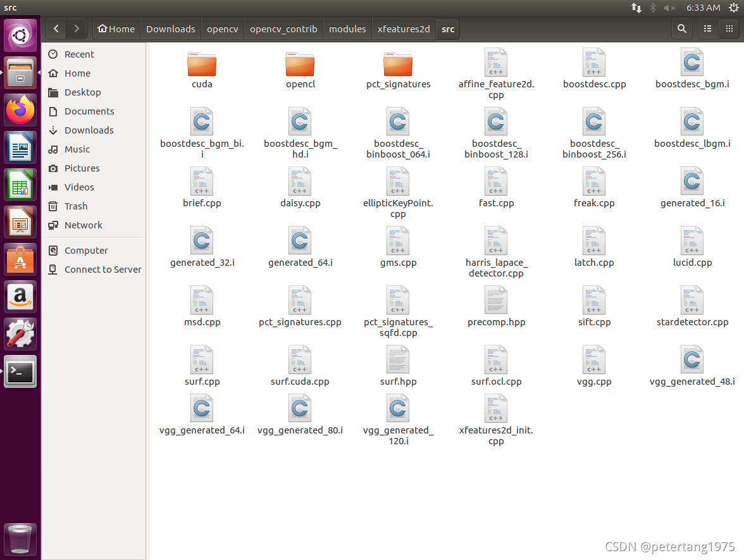Screen dimensions: 744x560
Task: Click Connect to Server in sidebar
Action: (94, 269)
